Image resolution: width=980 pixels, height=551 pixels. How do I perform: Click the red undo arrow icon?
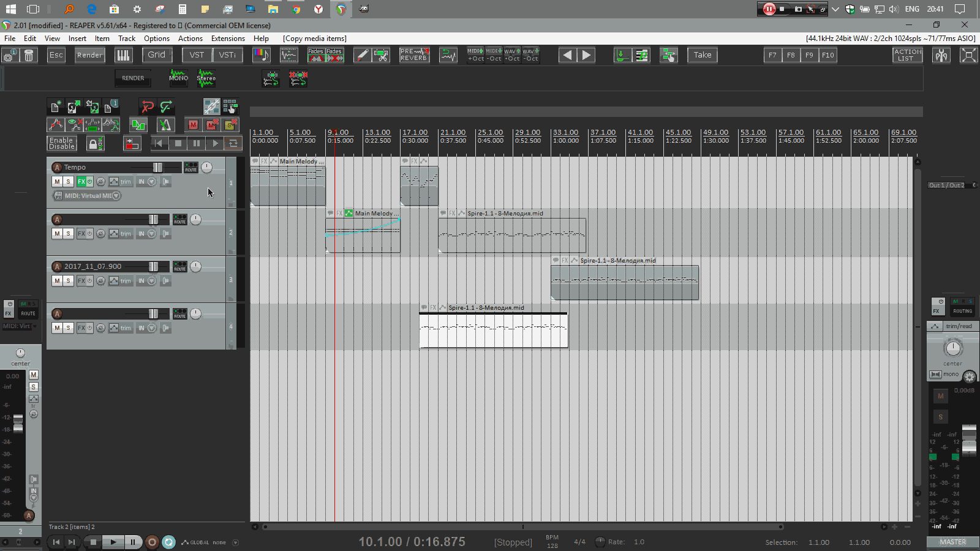147,108
